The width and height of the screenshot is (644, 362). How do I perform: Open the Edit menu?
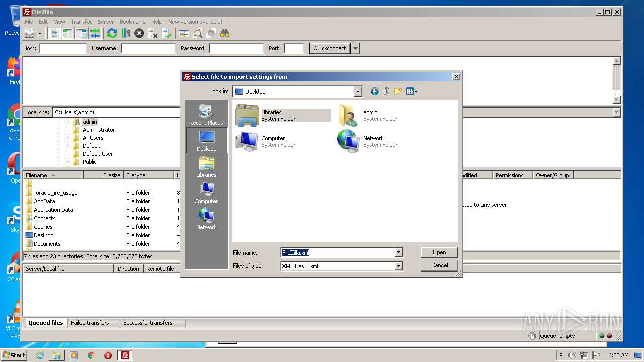point(43,22)
